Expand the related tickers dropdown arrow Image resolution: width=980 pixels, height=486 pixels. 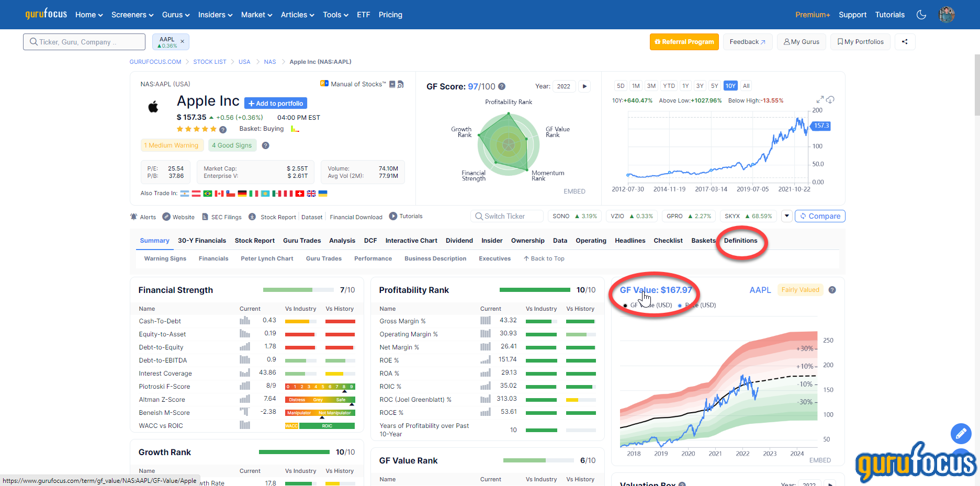coord(787,216)
